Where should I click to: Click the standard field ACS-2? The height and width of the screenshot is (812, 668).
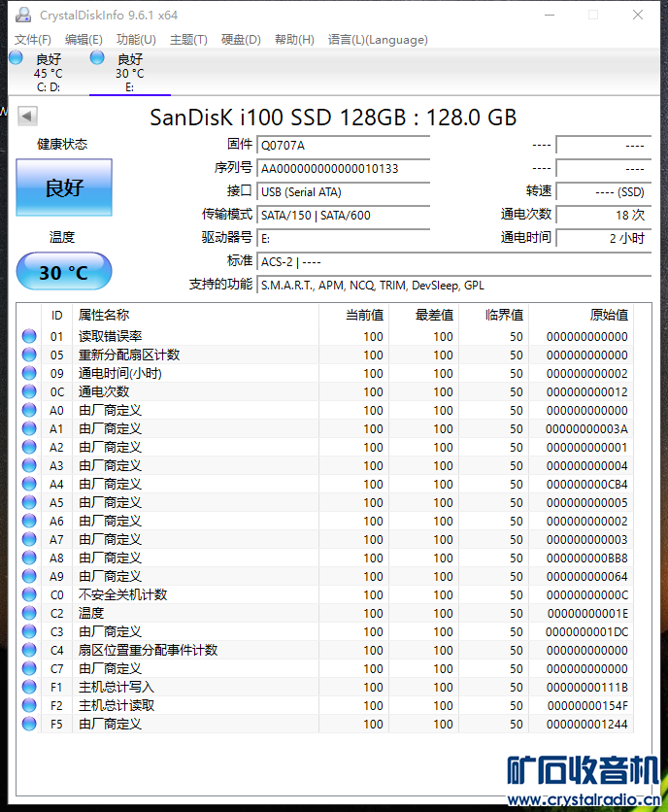pyautogui.click(x=453, y=262)
